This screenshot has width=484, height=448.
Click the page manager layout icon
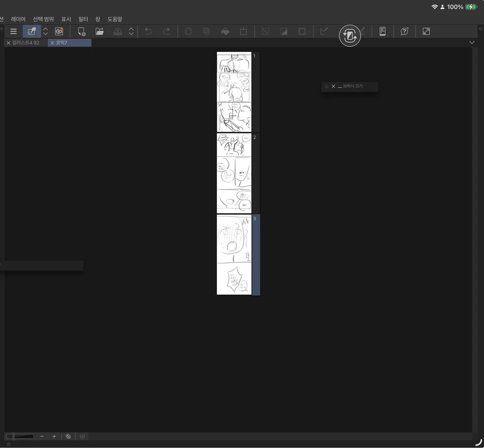tap(68, 436)
